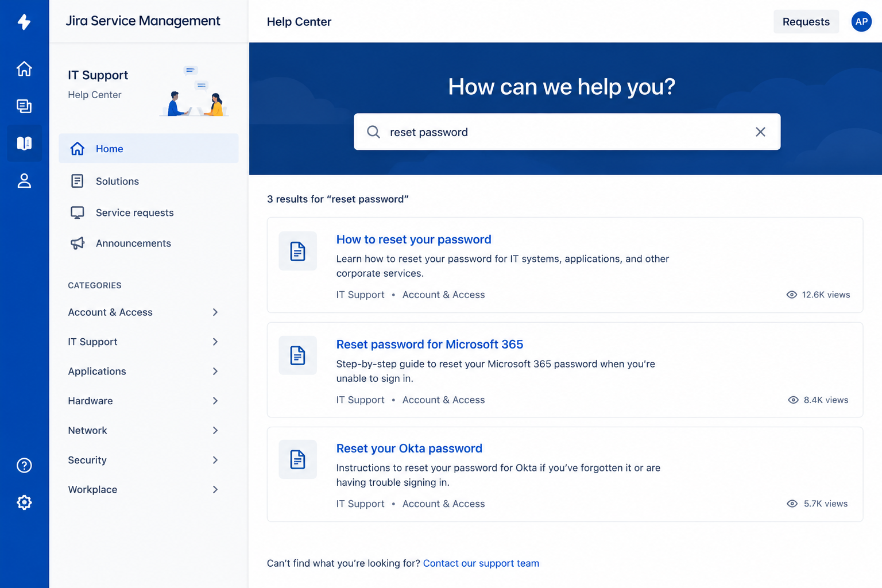Screen dimensions: 882x588
Task: Open the help question mark icon
Action: click(x=24, y=465)
